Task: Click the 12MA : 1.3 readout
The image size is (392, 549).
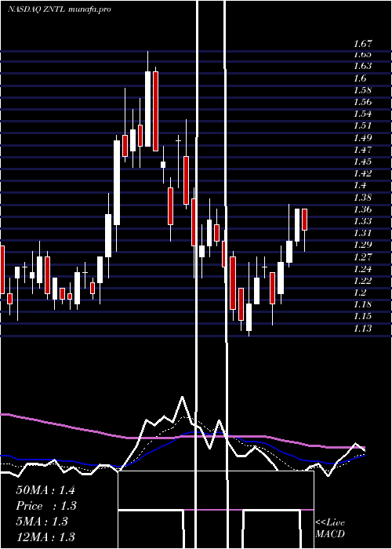Action: [x=45, y=536]
